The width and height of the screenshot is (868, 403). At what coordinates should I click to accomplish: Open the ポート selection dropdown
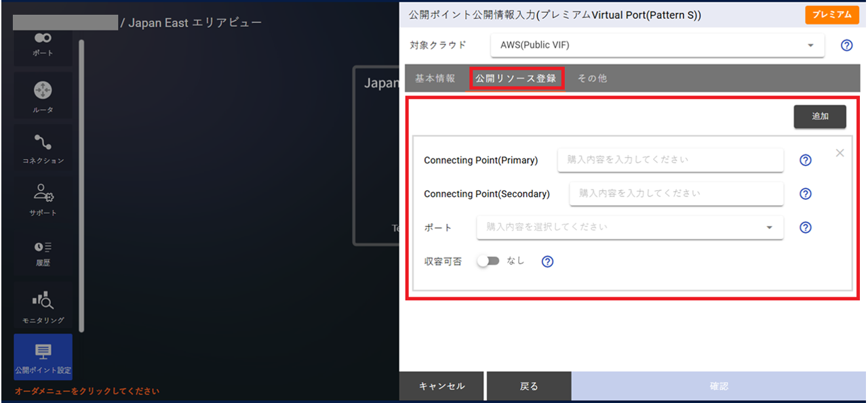point(629,228)
